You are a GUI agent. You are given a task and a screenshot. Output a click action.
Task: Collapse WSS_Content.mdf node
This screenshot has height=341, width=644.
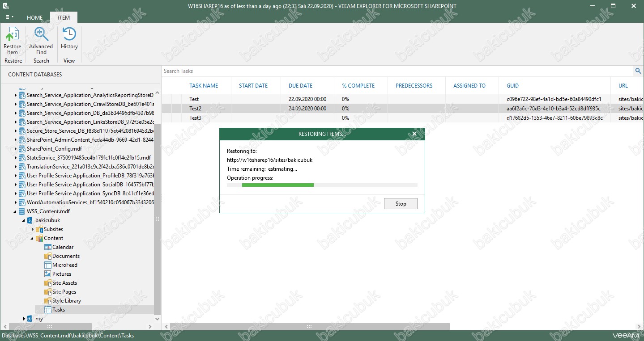point(16,211)
